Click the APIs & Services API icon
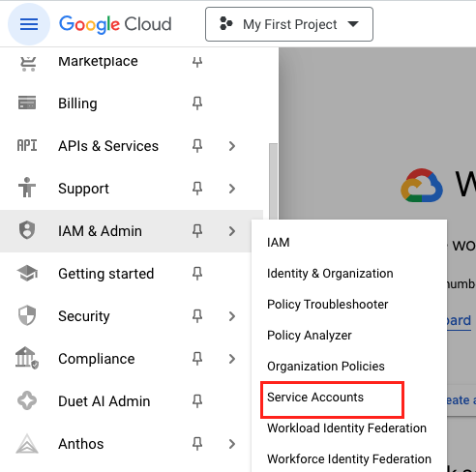Image resolution: width=476 pixels, height=472 pixels. (x=27, y=146)
